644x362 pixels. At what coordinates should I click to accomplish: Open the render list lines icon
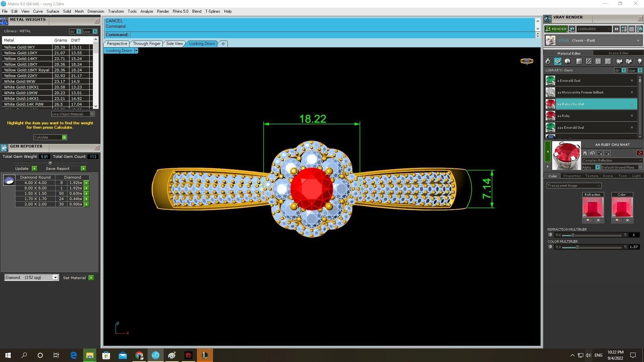pyautogui.click(x=632, y=29)
